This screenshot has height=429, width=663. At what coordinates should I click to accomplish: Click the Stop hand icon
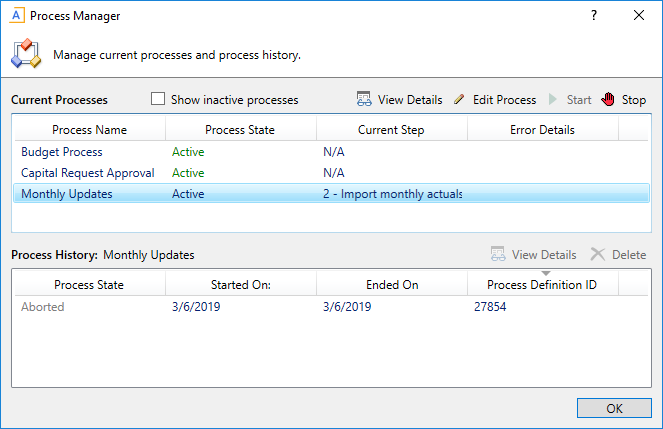(x=609, y=100)
